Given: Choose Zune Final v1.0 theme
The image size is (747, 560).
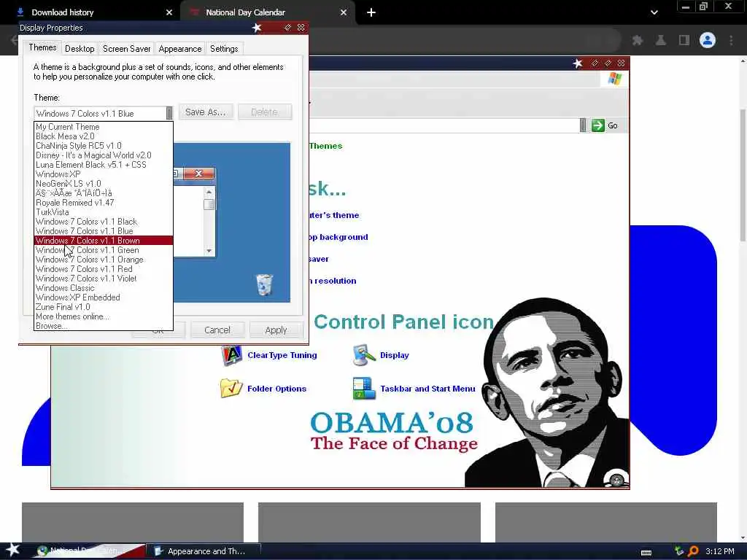Looking at the screenshot, I should click(104, 307).
